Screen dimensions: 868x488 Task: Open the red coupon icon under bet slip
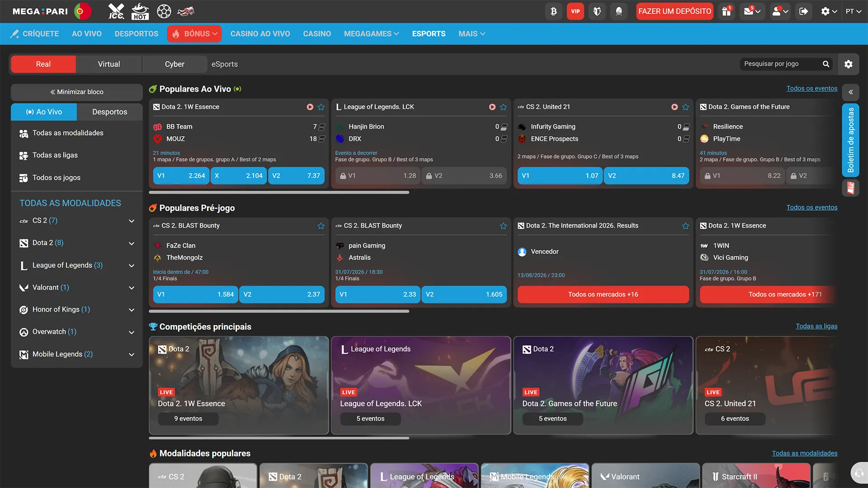pyautogui.click(x=850, y=188)
